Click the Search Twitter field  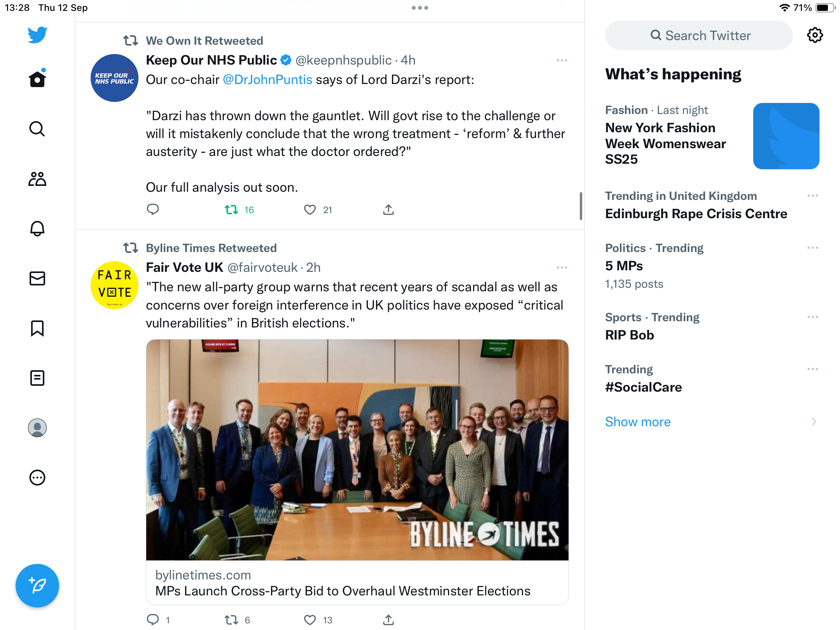pos(699,35)
